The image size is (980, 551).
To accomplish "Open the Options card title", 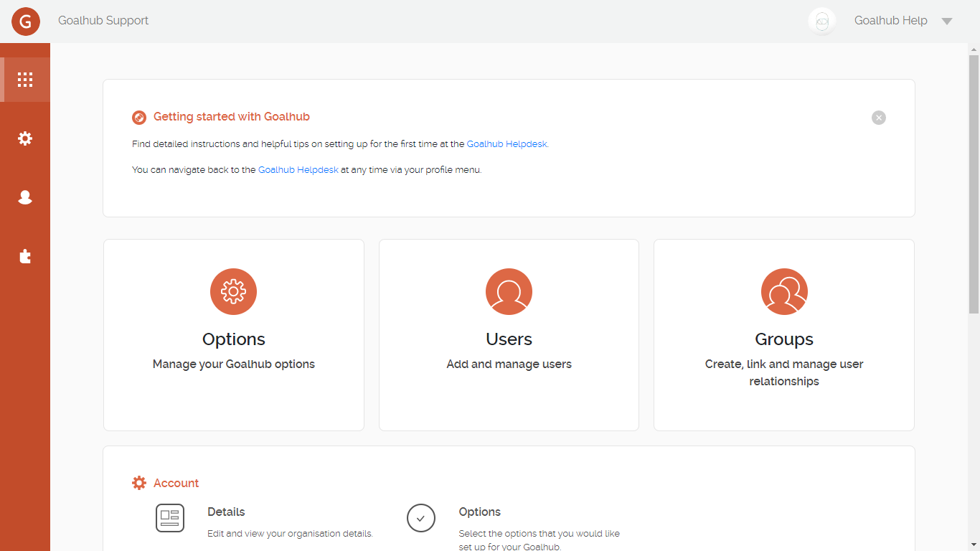I will click(x=234, y=339).
